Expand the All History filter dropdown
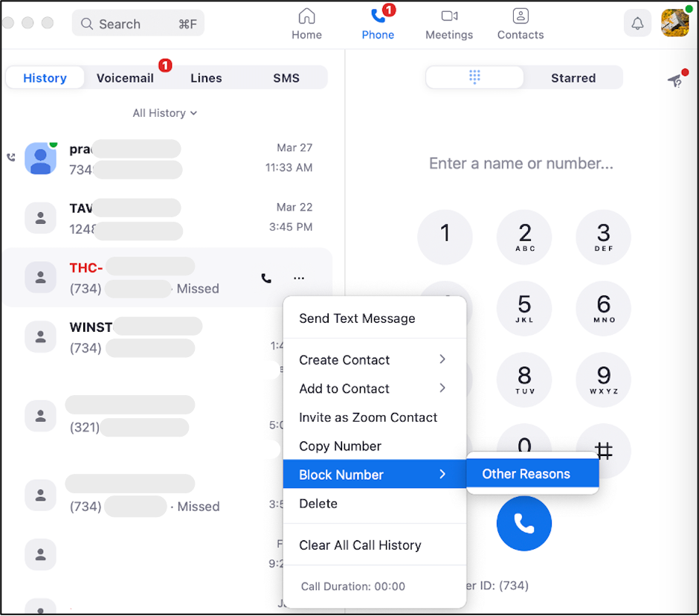699x616 pixels. 164,113
